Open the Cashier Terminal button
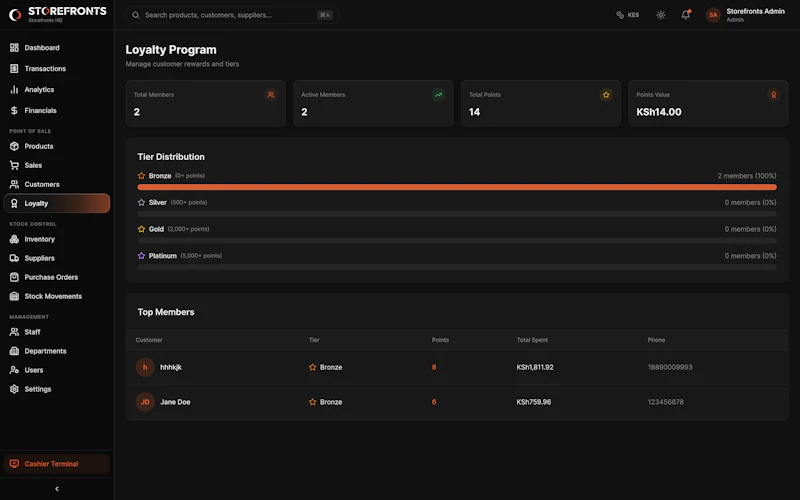This screenshot has height=500, width=800. point(57,464)
